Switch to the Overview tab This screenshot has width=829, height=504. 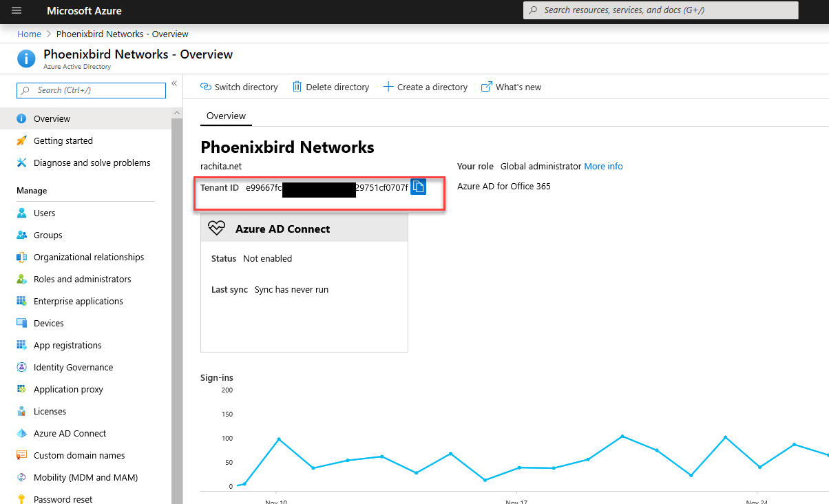(x=226, y=116)
